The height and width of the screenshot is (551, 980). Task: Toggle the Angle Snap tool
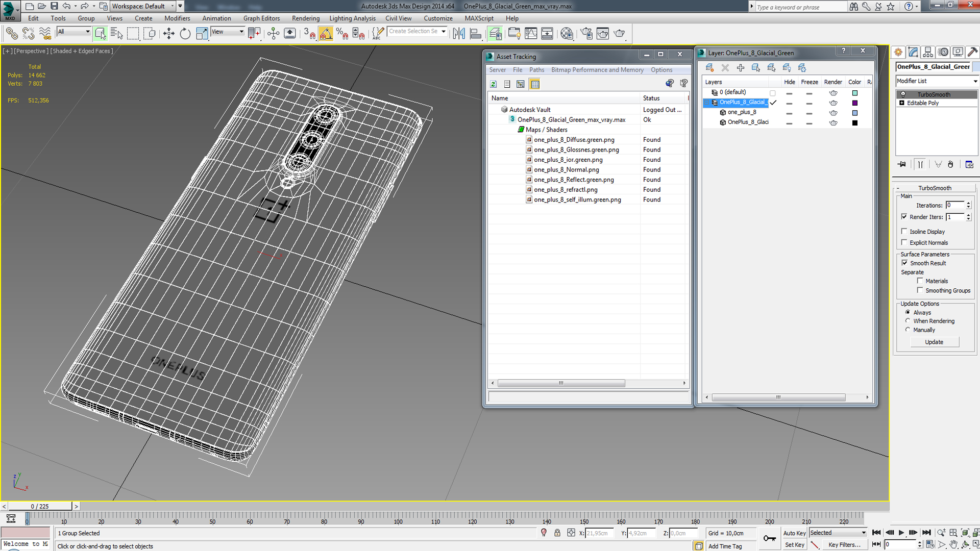[x=326, y=34]
